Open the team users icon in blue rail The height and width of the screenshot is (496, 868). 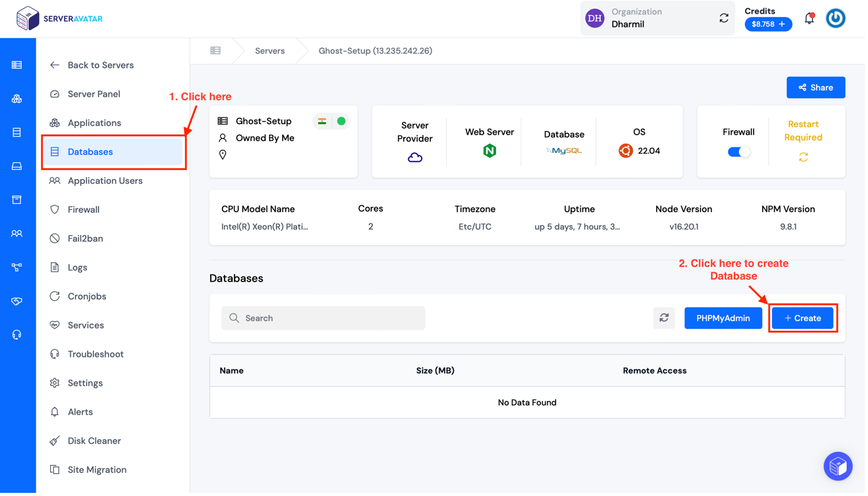pyautogui.click(x=17, y=235)
